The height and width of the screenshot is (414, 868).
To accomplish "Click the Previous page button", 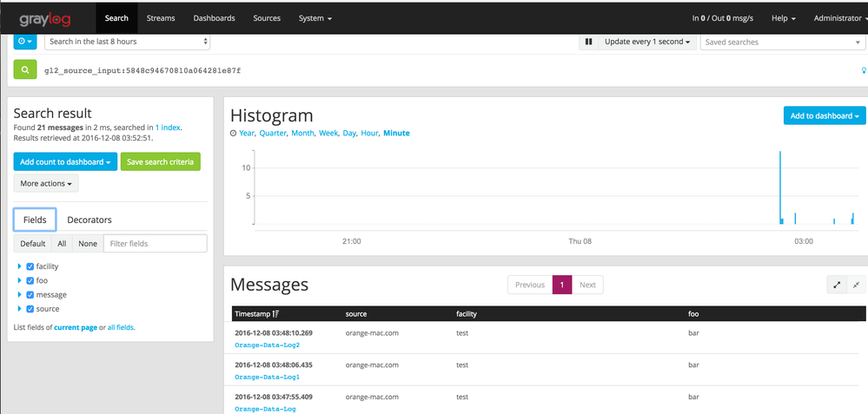I will [530, 285].
